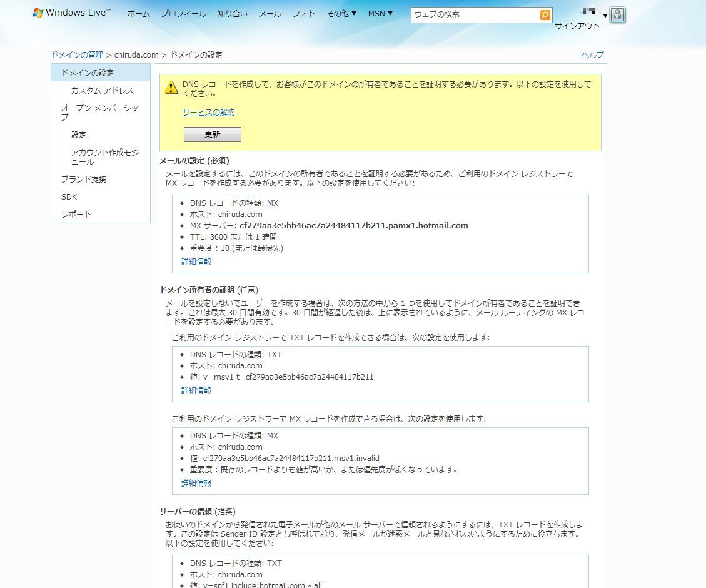Click the msv1.invalid MX value text
706x588 pixels.
pyautogui.click(x=291, y=459)
